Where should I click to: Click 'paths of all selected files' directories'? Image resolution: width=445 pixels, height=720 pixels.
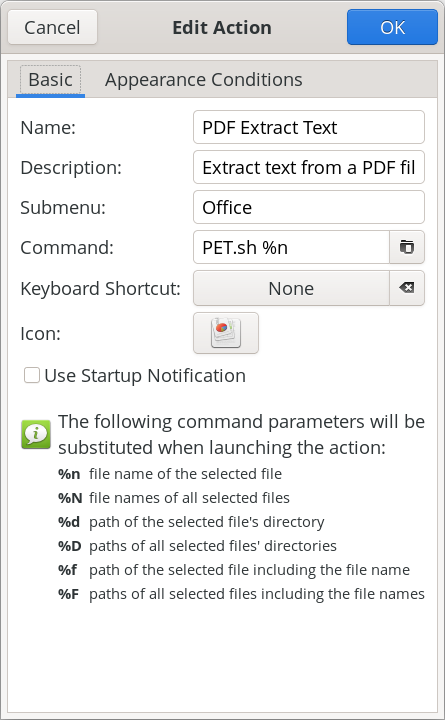point(213,546)
